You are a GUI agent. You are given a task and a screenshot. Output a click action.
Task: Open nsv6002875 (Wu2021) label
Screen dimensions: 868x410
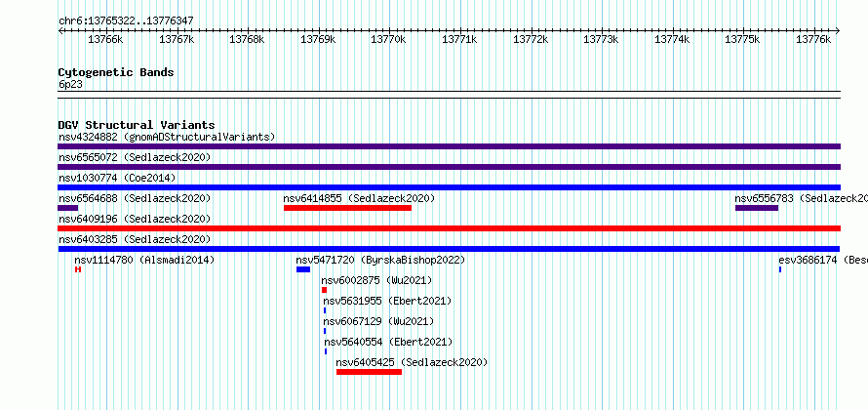[377, 280]
